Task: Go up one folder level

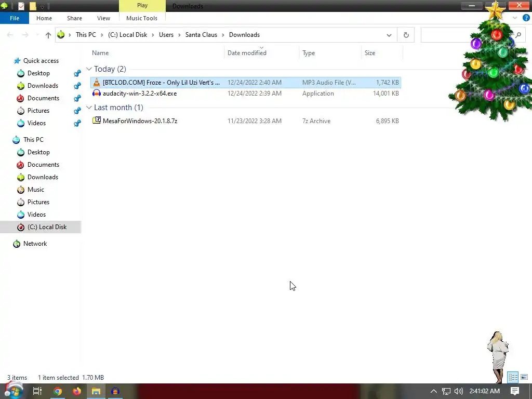Action: pos(48,35)
